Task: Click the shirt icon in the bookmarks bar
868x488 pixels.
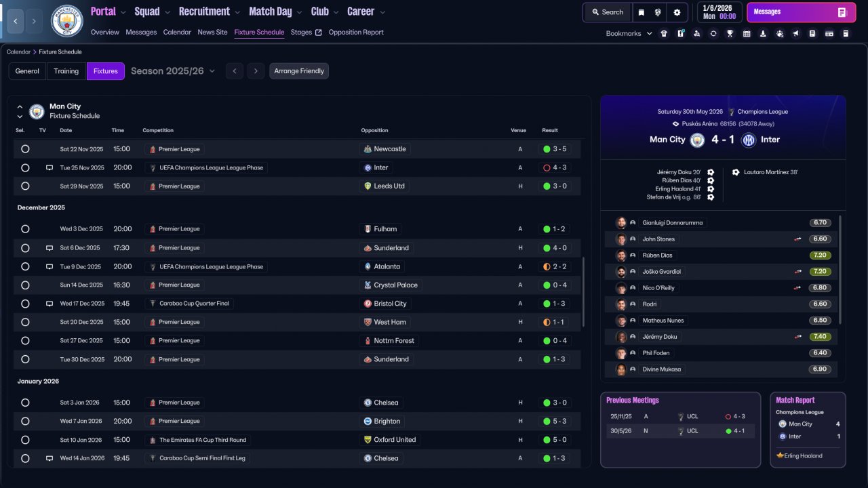Action: 664,33
